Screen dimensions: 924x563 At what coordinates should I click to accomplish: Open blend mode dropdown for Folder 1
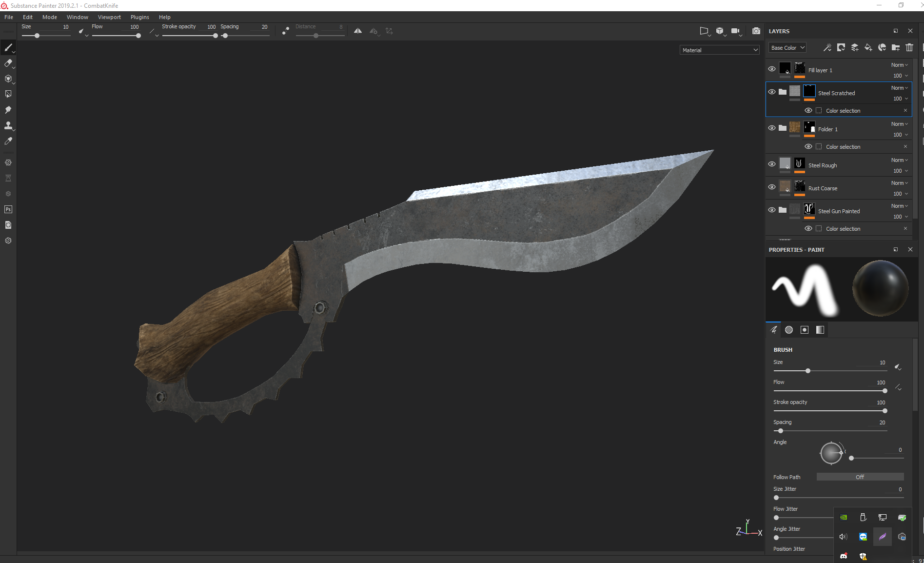point(900,124)
